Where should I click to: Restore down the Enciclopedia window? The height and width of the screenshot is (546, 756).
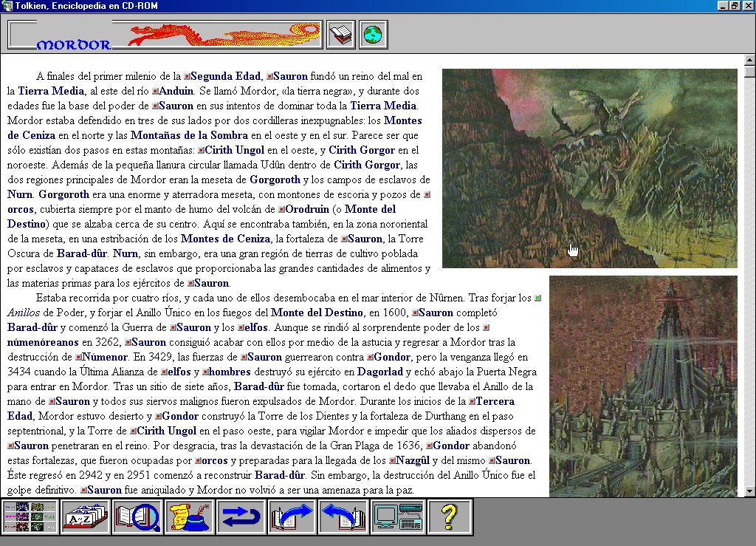click(734, 6)
